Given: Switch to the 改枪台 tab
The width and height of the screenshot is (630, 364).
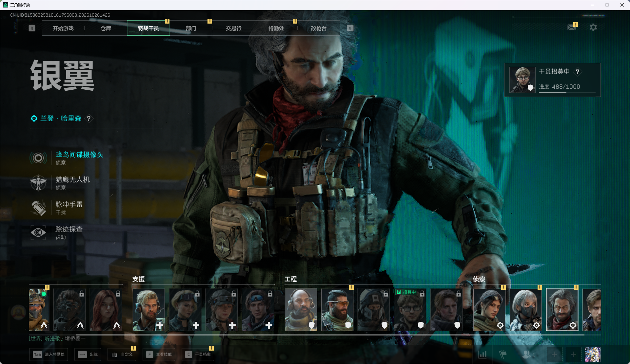Looking at the screenshot, I should 319,28.
